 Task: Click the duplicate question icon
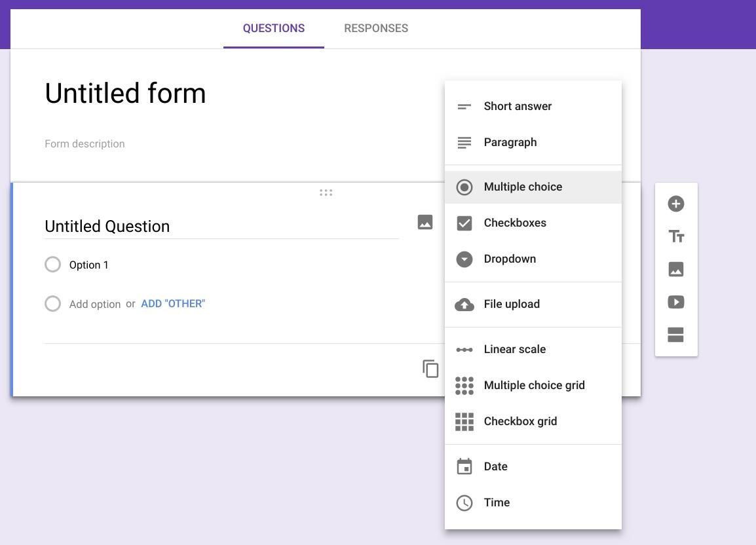(430, 369)
